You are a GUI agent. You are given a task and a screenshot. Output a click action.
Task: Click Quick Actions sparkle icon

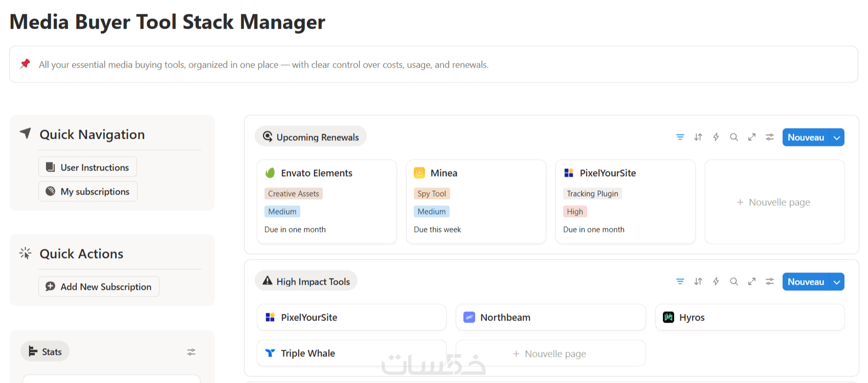[26, 253]
